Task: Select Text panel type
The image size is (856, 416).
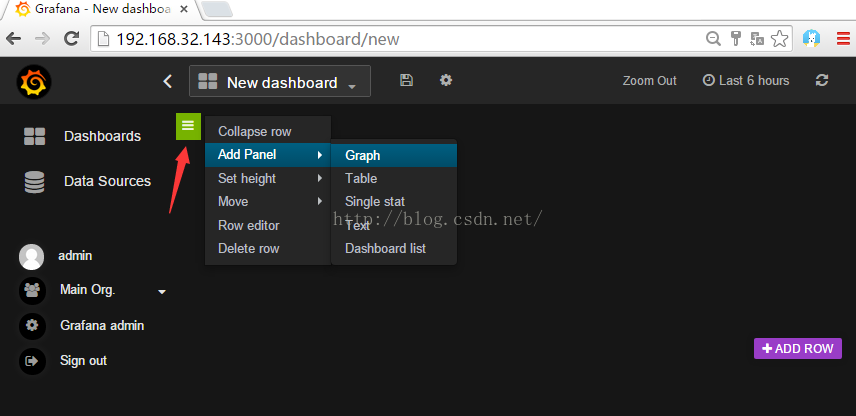Action: pyautogui.click(x=394, y=225)
